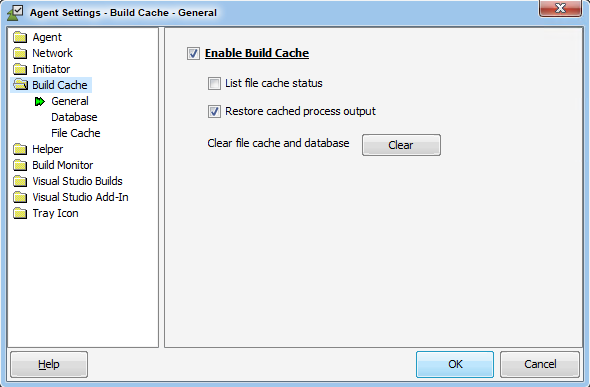Enable List file cache status
Screen dimensions: 590x387
pyautogui.click(x=214, y=83)
